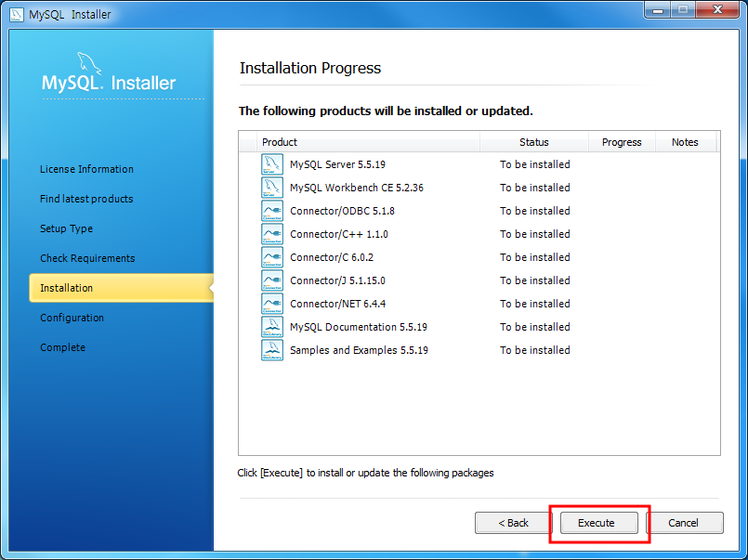Click Workbench CE's "To be installed" status
Image resolution: width=748 pixels, height=560 pixels.
point(535,188)
